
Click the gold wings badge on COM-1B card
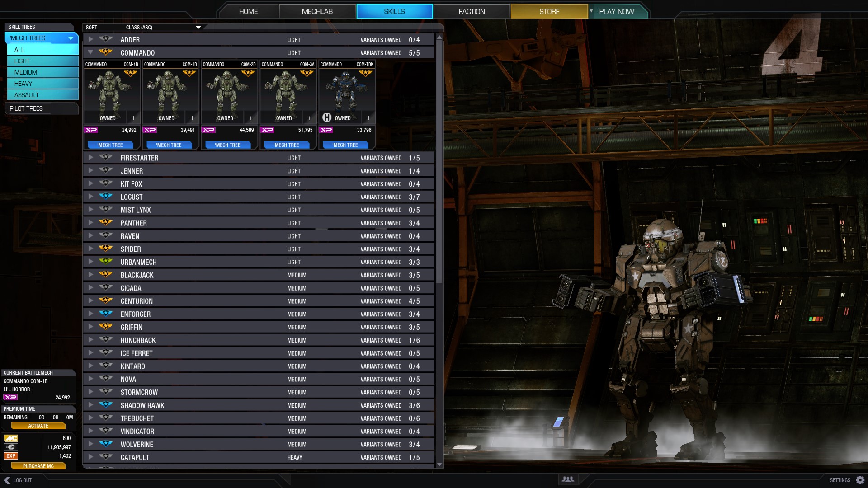point(131,73)
